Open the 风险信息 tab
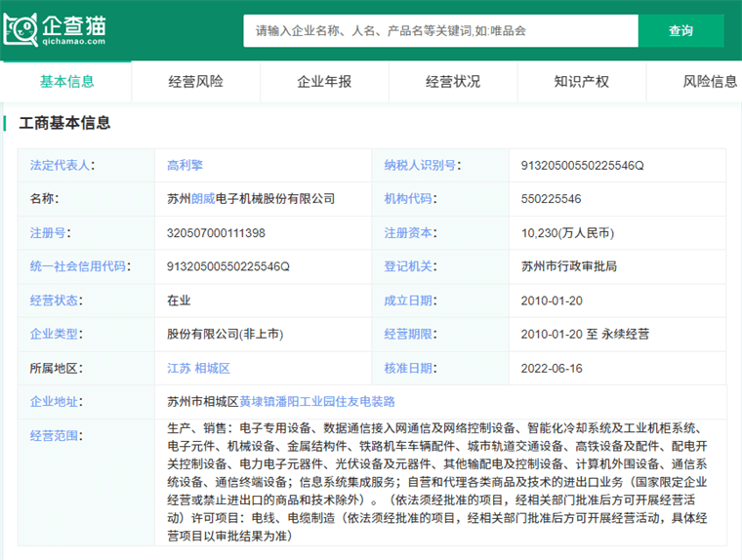Viewport: 742px width, 560px height. coord(710,81)
